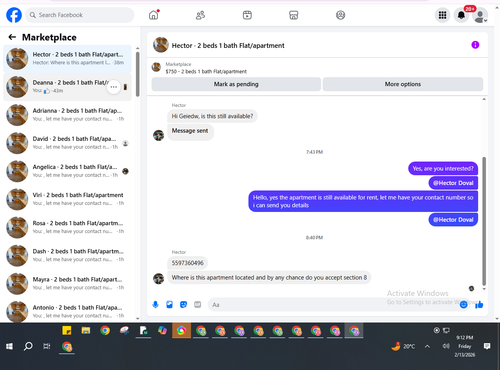Open the Viri conversation
The image size is (500, 370).
click(x=67, y=199)
